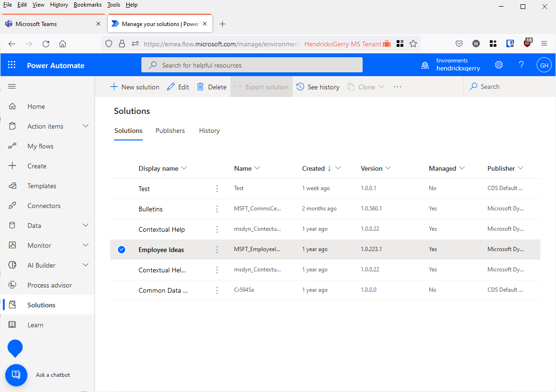
Task: Deselect the Employee Ideas row checkmark
Action: 122,250
